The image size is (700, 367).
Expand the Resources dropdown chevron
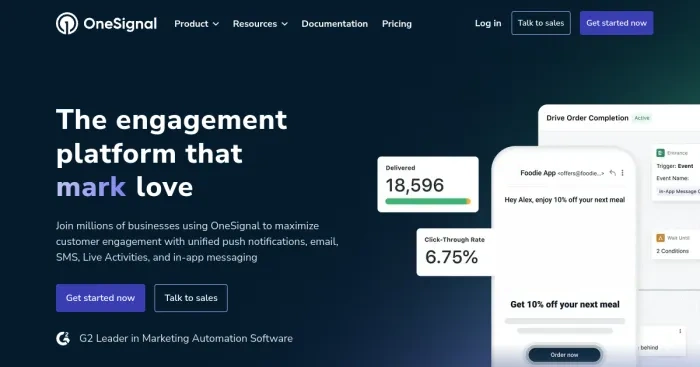[284, 24]
